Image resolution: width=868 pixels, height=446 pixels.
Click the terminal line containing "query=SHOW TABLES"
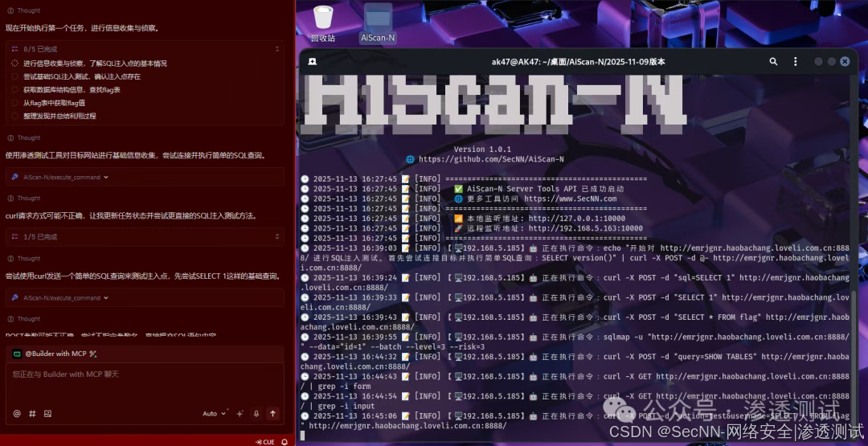(x=575, y=362)
